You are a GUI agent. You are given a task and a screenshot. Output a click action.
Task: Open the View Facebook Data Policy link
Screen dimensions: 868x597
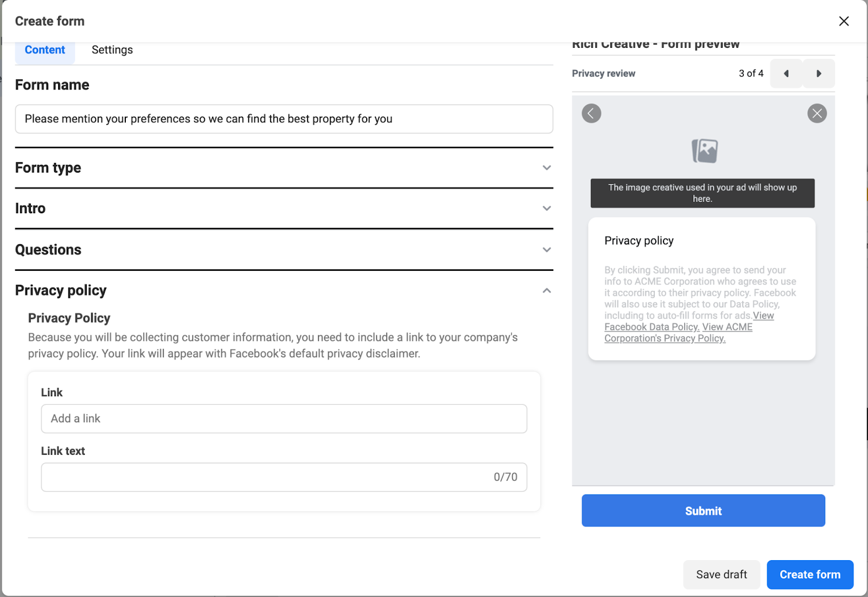coord(652,327)
